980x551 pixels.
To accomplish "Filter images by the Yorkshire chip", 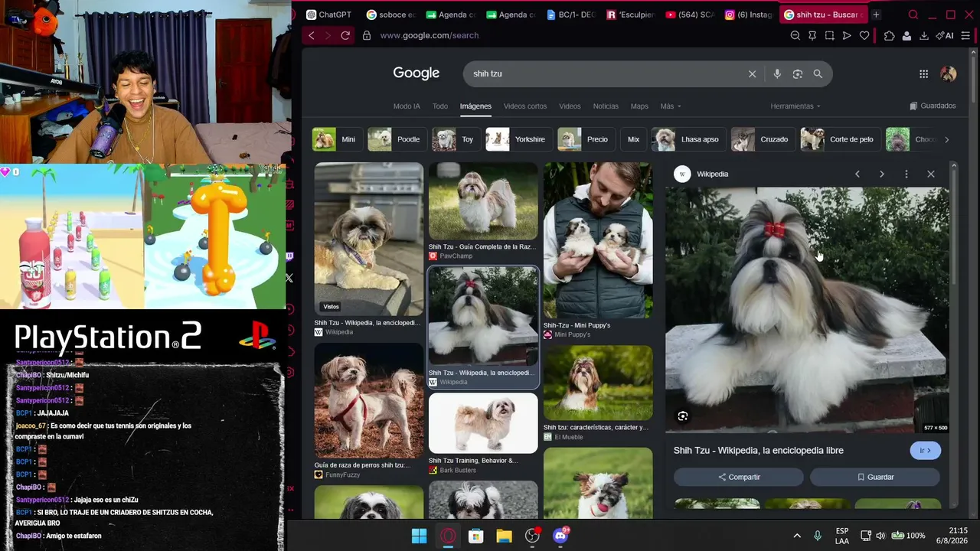I will coord(518,139).
